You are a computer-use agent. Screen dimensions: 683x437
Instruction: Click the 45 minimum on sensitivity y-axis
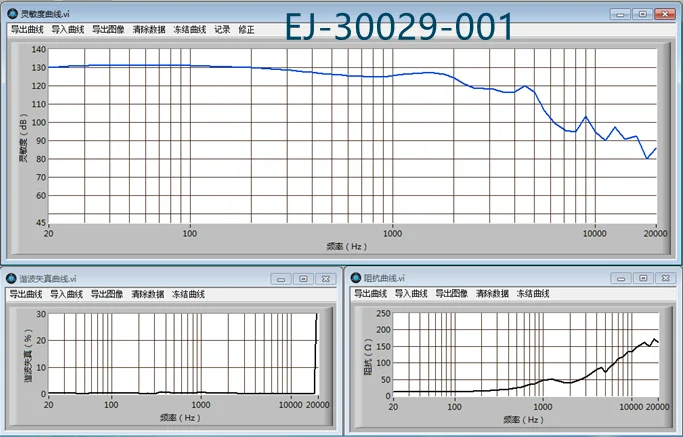(41, 223)
